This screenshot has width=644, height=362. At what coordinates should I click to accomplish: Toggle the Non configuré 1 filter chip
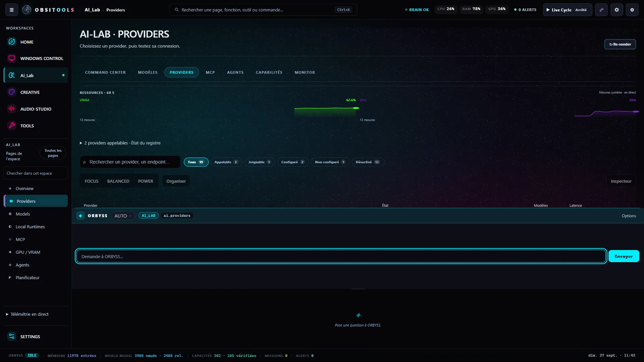pos(330,162)
